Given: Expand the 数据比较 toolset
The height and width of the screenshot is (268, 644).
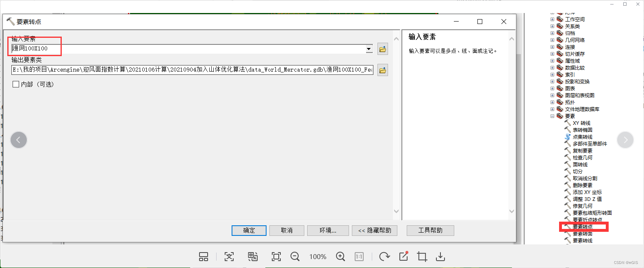Looking at the screenshot, I should click(x=552, y=68).
